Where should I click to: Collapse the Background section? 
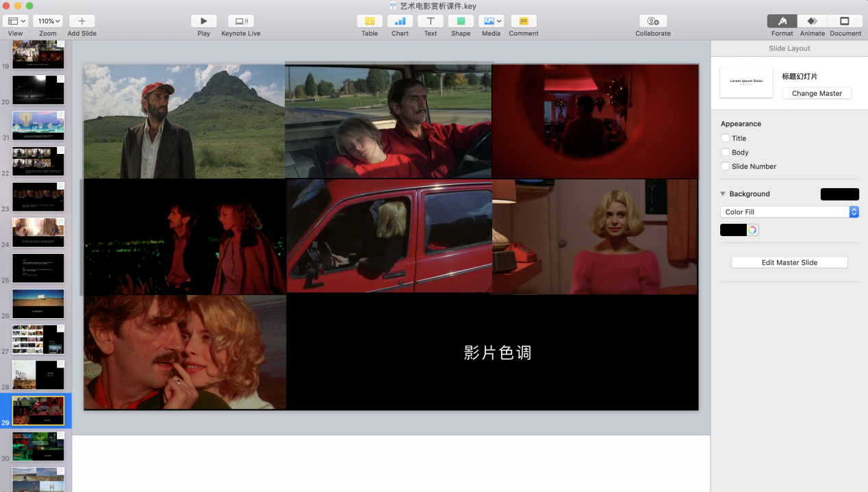[723, 194]
